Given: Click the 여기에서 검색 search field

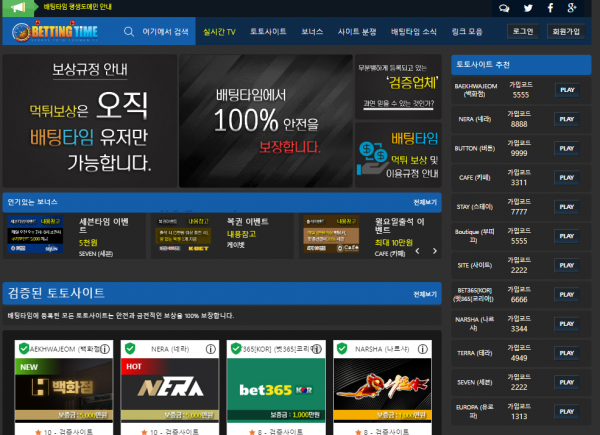Looking at the screenshot, I should point(165,32).
